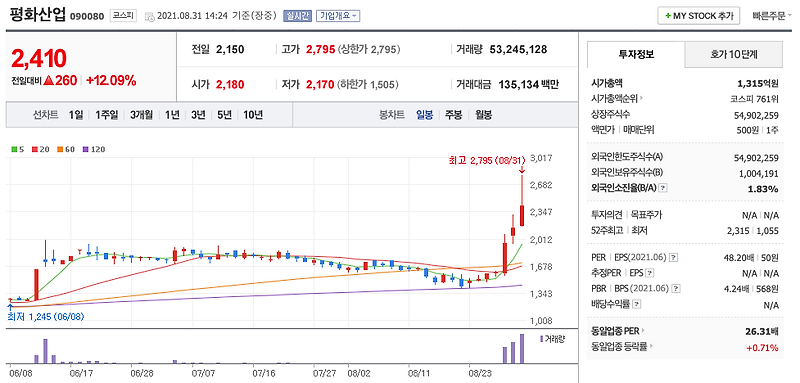Image resolution: width=800 pixels, height=383 pixels.
Task: Click the 52주최고 최저 value 2,315 | 1,055
Action: click(x=753, y=231)
